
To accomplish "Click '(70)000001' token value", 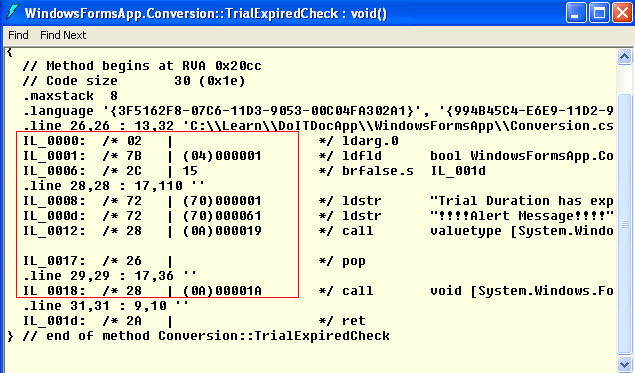I will point(222,201).
